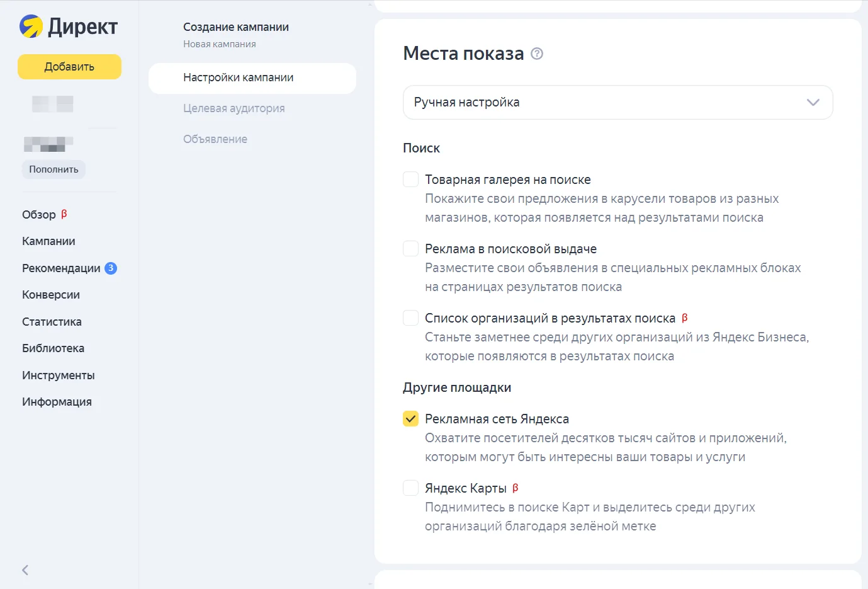Go to Кампании in sidebar

click(x=48, y=241)
